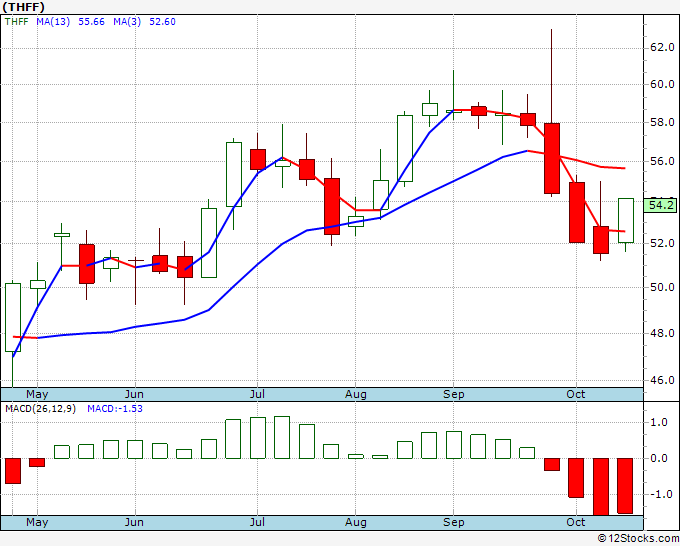The image size is (680, 546).
Task: Click the MACD(26,12,9) indicator label
Action: (x=40, y=409)
